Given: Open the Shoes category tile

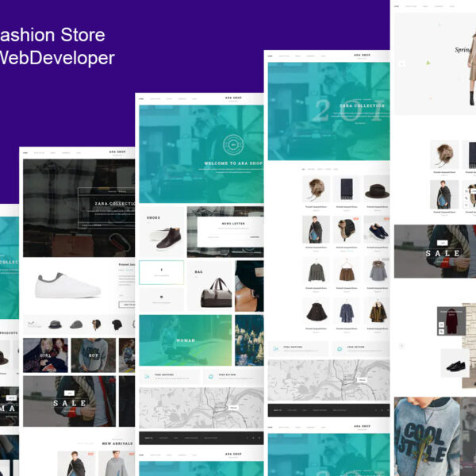Looking at the screenshot, I should coord(162,231).
